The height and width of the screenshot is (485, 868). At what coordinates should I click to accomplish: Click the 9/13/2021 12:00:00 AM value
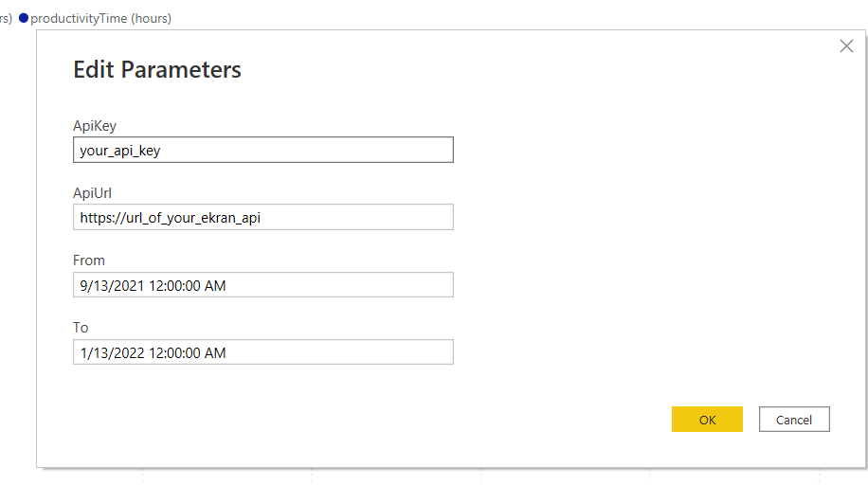pyautogui.click(x=153, y=284)
